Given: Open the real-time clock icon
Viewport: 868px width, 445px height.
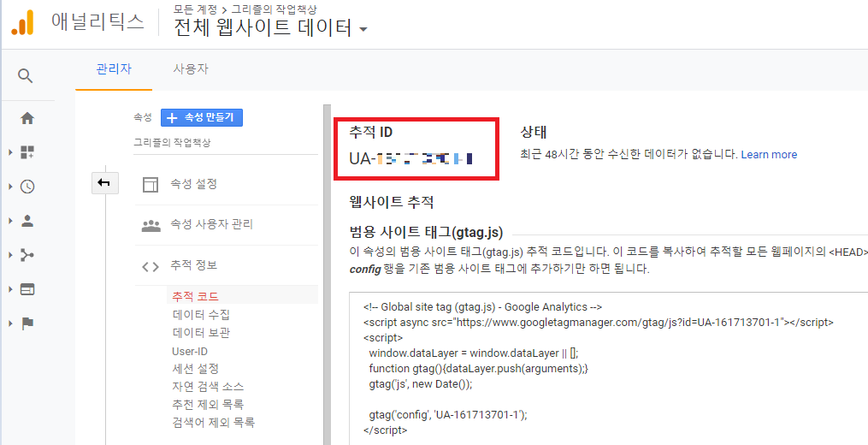Looking at the screenshot, I should (x=27, y=187).
